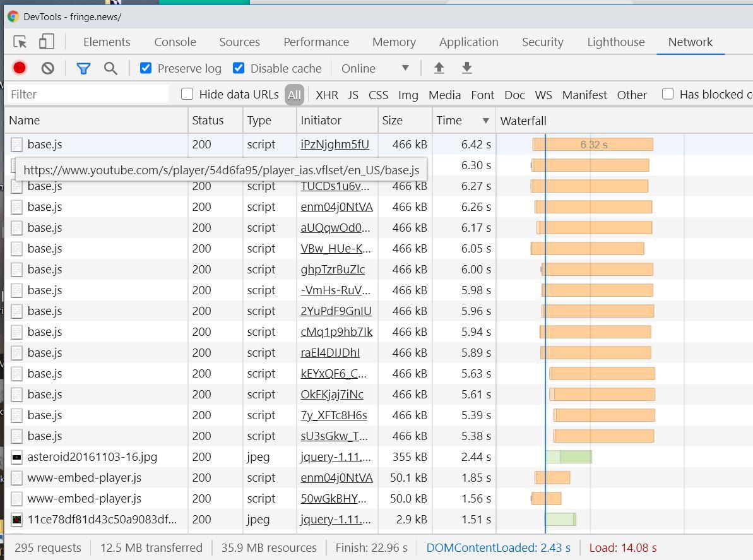The image size is (753, 560).
Task: Open network search with magnifier icon
Action: (111, 68)
